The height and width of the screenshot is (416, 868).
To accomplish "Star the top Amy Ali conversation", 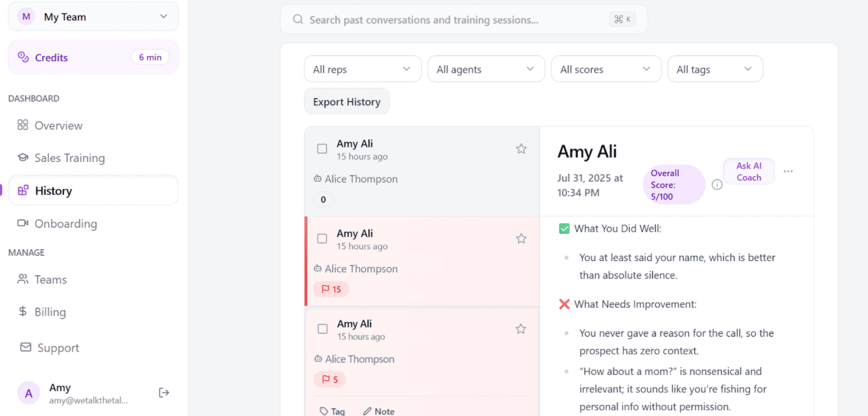I will click(x=521, y=148).
